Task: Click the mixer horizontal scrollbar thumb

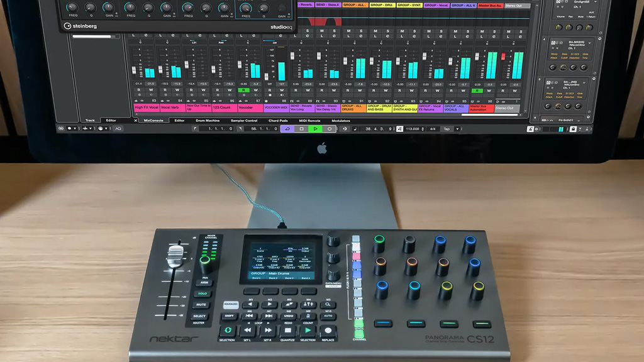Action: pos(490,115)
